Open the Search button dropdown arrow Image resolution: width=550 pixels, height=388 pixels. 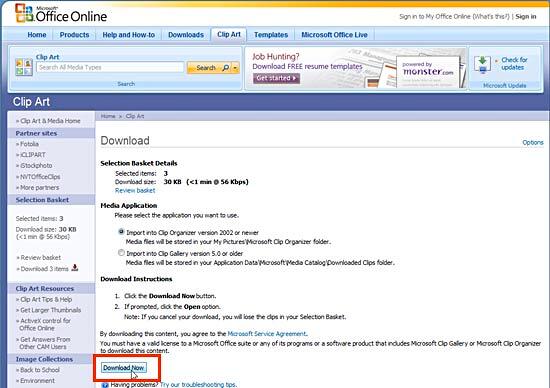pyautogui.click(x=235, y=67)
